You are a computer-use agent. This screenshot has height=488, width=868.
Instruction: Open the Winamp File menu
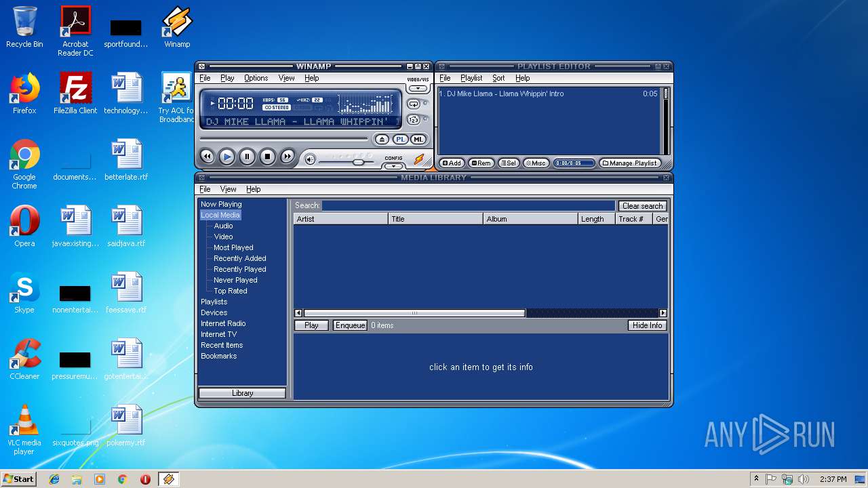point(205,78)
